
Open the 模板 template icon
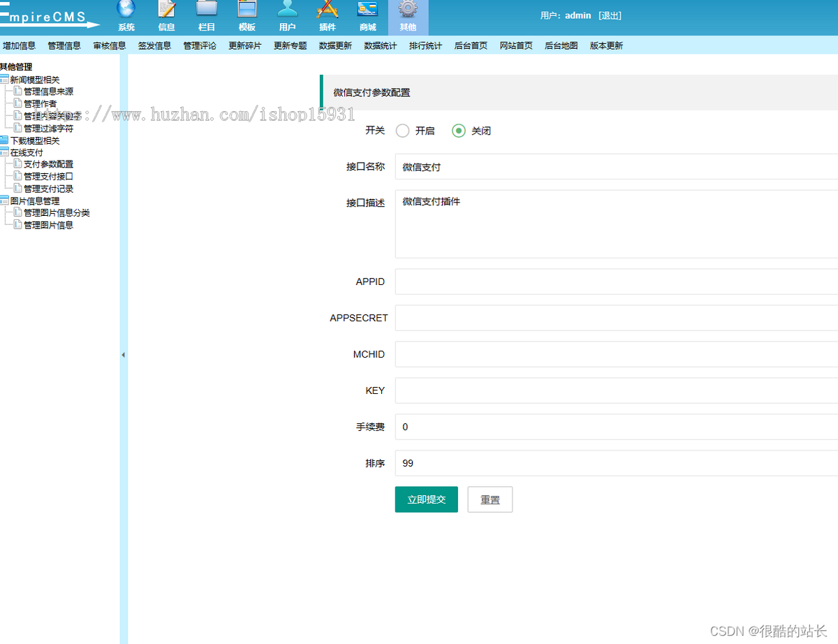click(247, 9)
